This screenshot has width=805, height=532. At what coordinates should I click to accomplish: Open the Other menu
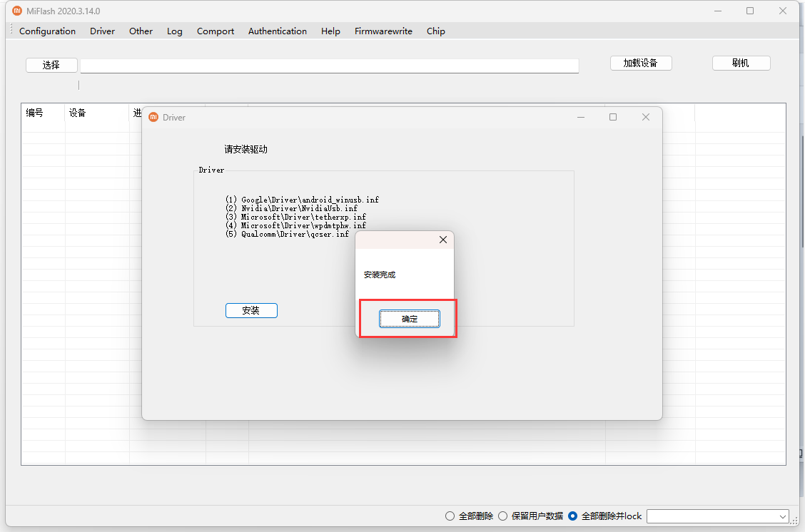(141, 31)
